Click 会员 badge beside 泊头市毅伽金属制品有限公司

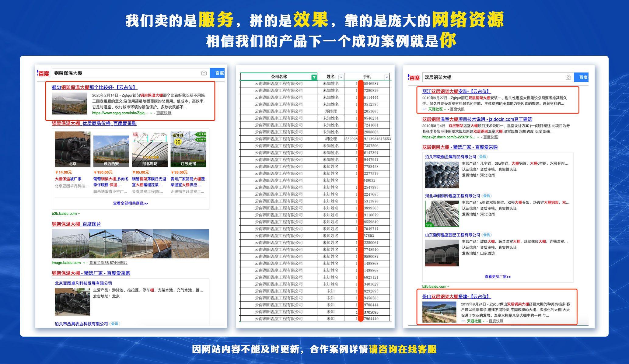(483, 157)
